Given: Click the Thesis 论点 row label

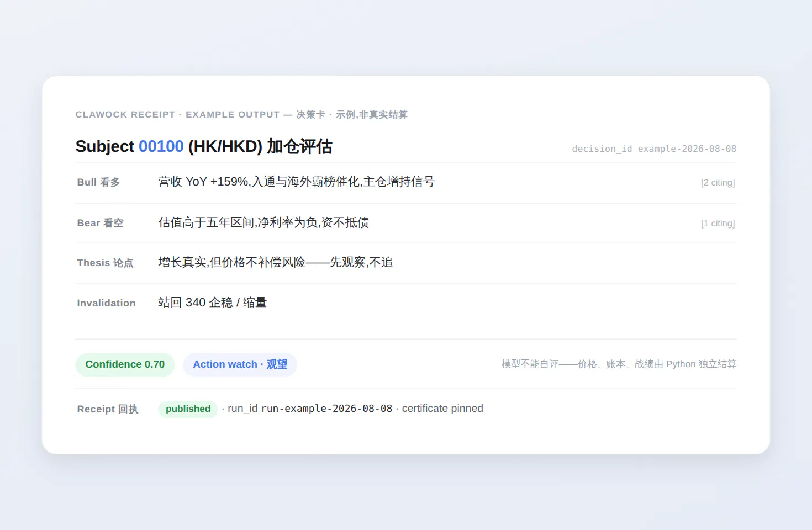Looking at the screenshot, I should [x=105, y=263].
